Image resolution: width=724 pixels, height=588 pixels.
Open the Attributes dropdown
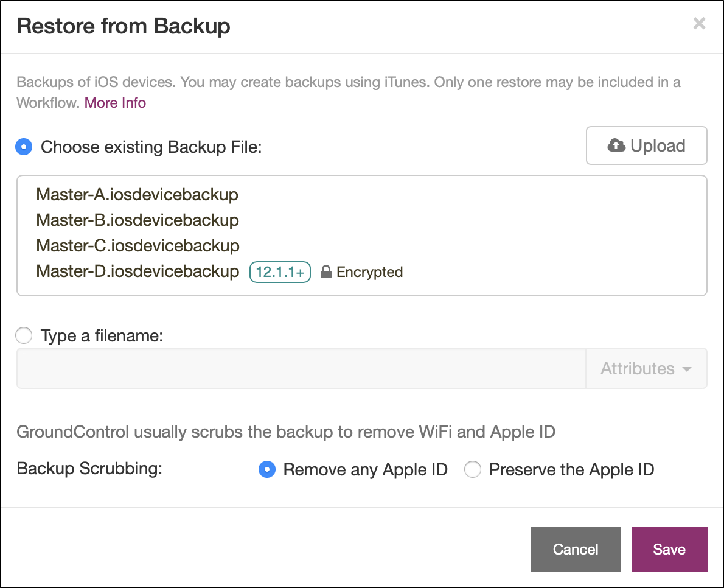click(x=646, y=368)
